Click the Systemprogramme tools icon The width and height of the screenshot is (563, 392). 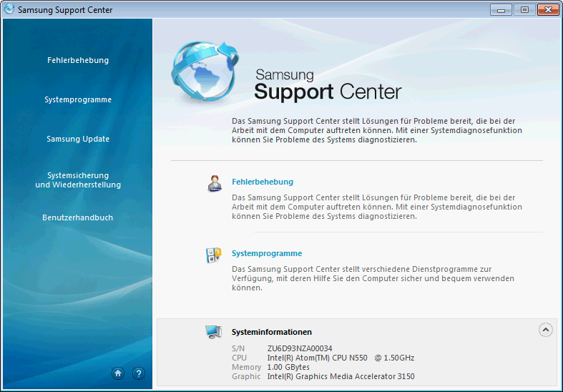point(214,255)
